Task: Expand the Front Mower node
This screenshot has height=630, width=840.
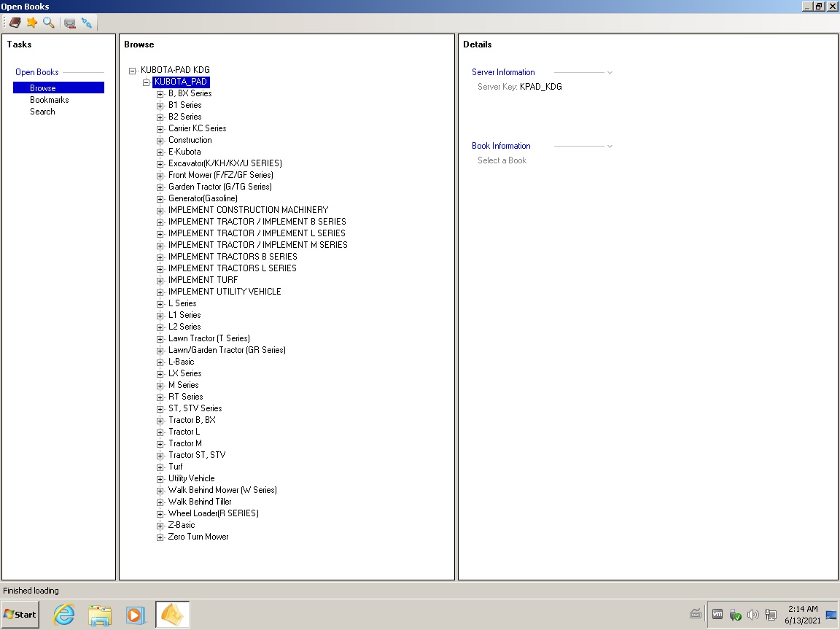Action: pyautogui.click(x=160, y=176)
